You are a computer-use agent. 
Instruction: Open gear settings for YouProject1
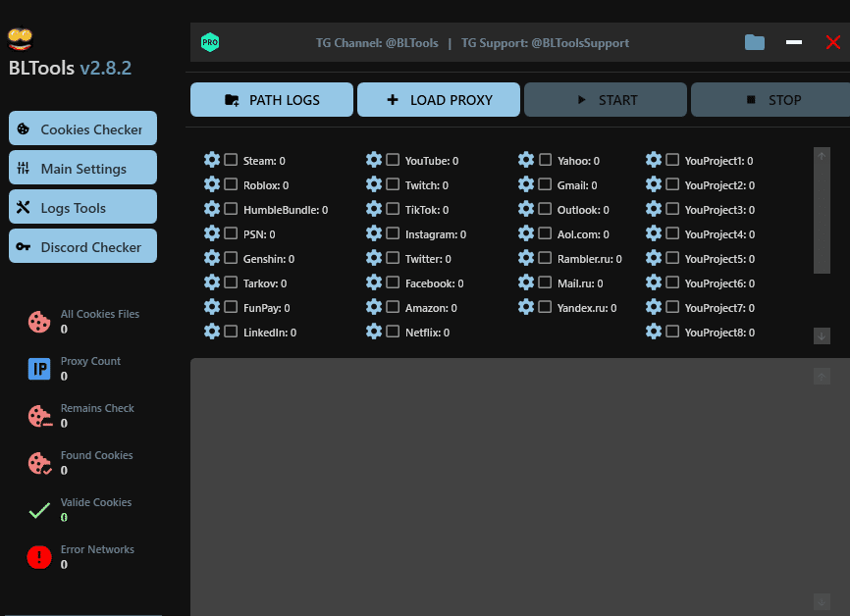(654, 160)
